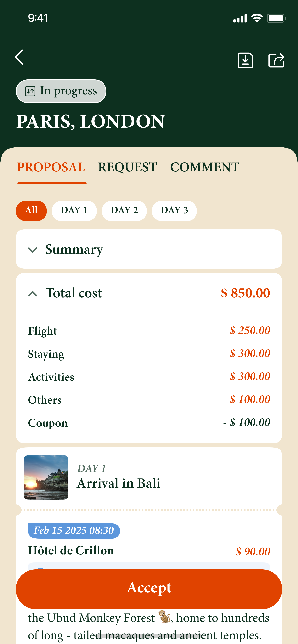This screenshot has height=644, width=298.
Task: Share the trip with the share icon
Action: tap(276, 60)
